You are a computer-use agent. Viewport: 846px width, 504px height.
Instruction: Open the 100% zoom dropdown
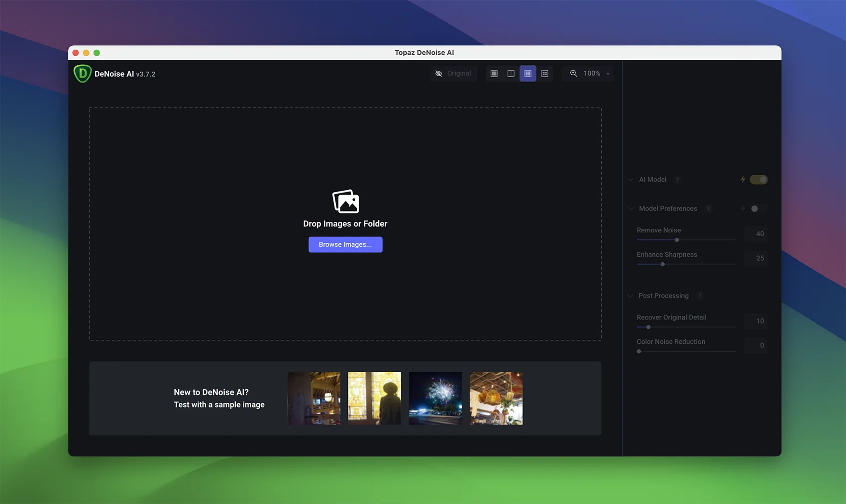pyautogui.click(x=596, y=74)
